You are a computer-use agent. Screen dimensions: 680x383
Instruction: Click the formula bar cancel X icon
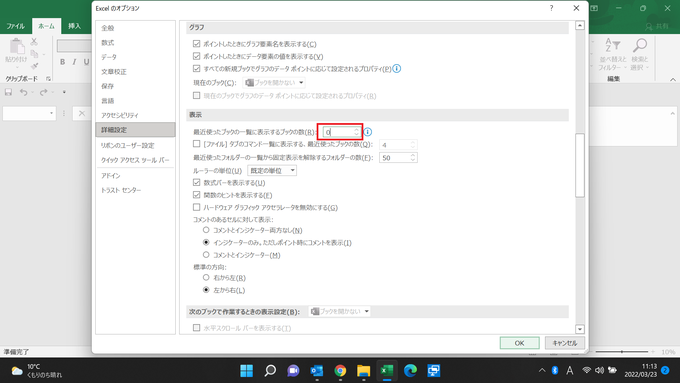82,113
